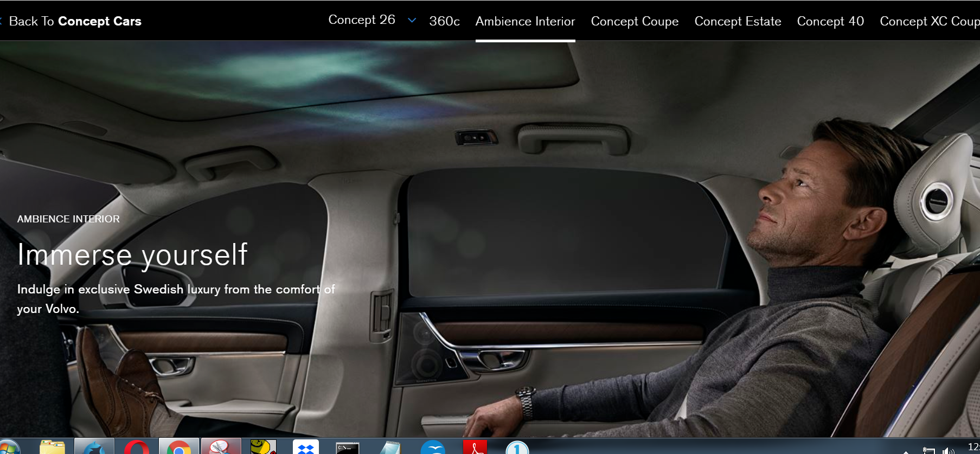
Task: Launch Adobe Acrobat Reader from the taskbar
Action: [475, 447]
